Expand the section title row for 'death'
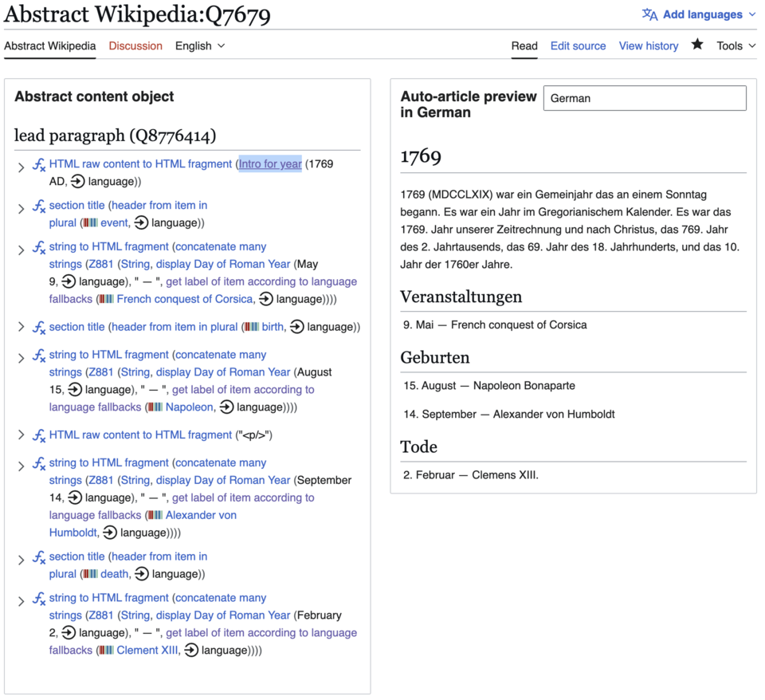 (x=22, y=560)
